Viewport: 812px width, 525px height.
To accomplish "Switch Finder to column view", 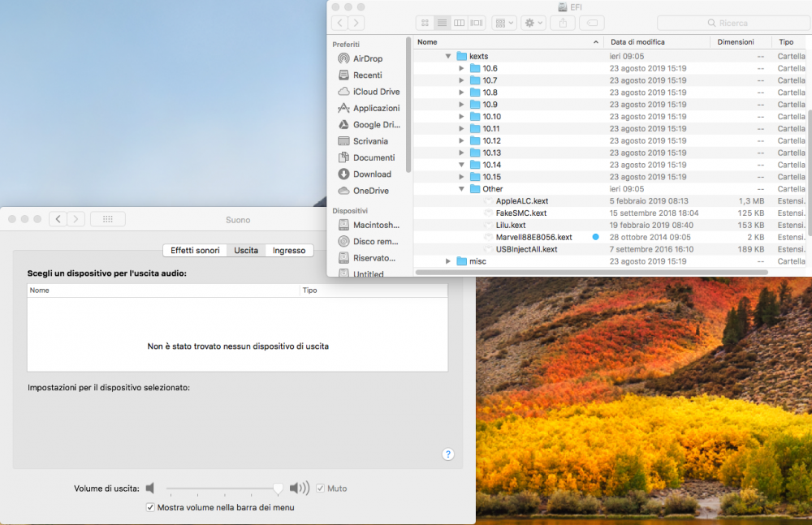I will (x=459, y=23).
